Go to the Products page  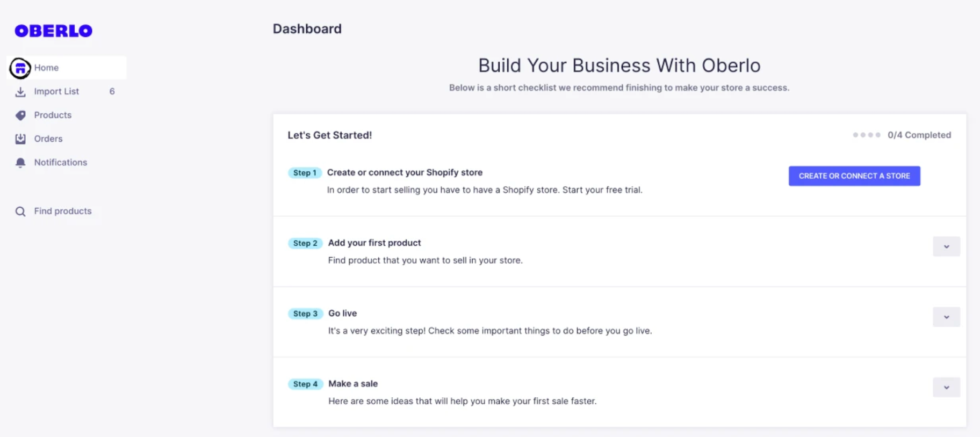pyautogui.click(x=53, y=115)
